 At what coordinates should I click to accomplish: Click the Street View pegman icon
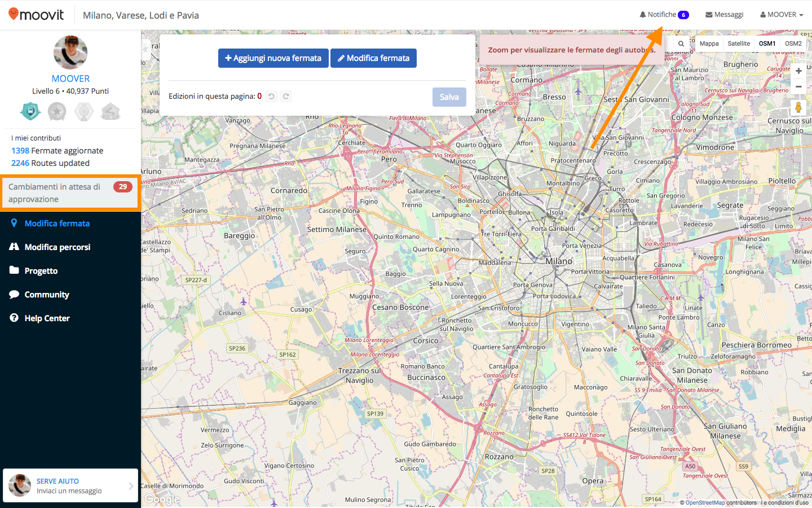coord(798,107)
